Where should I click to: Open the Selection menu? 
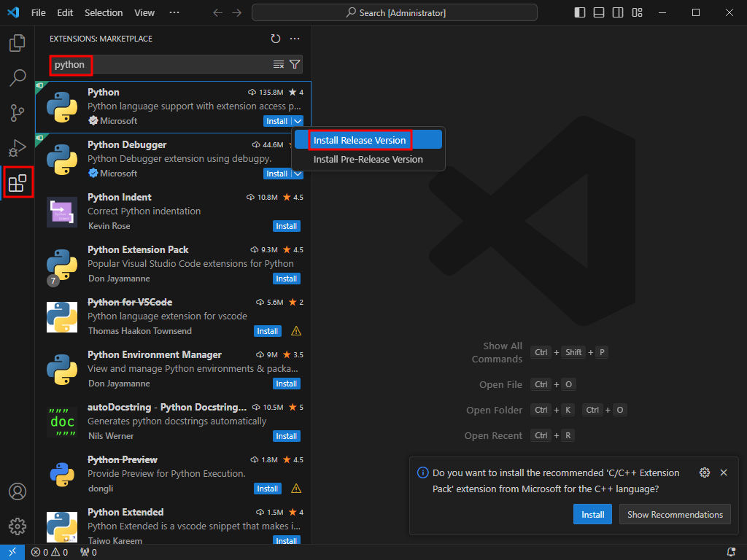(104, 13)
